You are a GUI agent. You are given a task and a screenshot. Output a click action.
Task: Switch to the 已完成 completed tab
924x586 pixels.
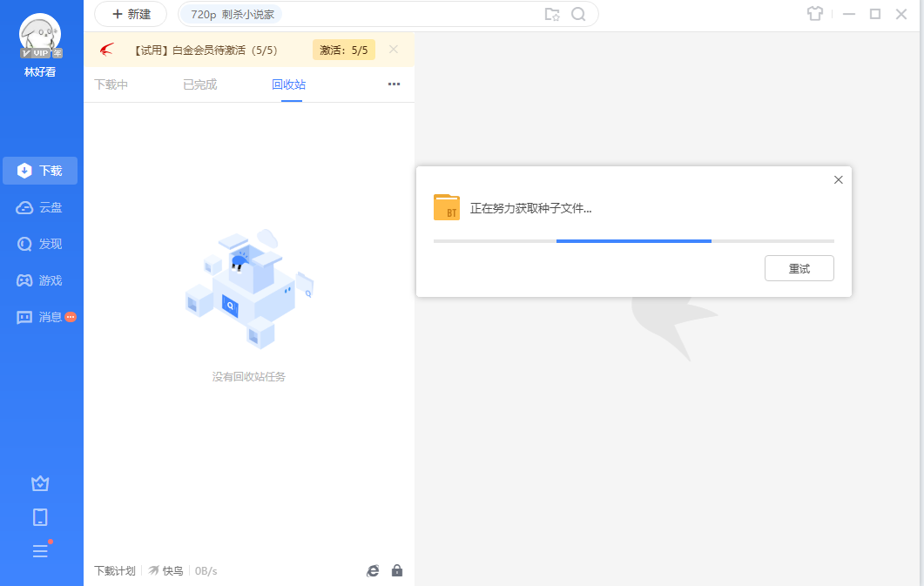pyautogui.click(x=199, y=84)
